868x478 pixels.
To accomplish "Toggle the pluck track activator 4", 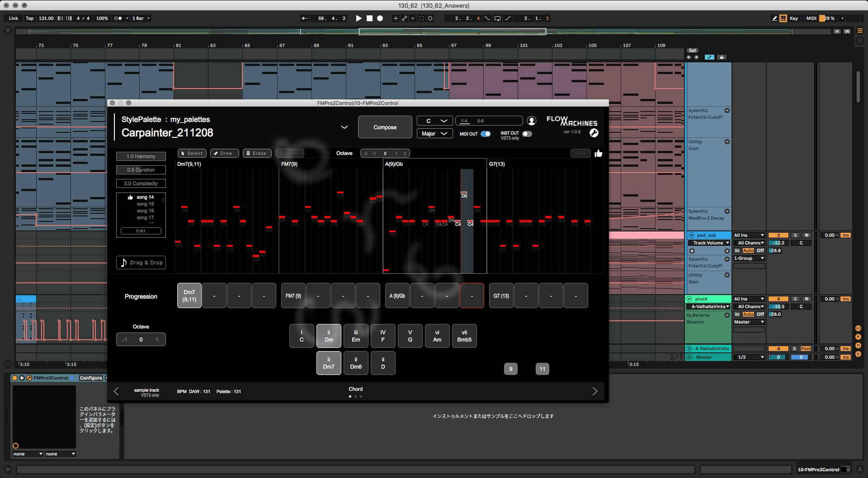I will (x=778, y=299).
